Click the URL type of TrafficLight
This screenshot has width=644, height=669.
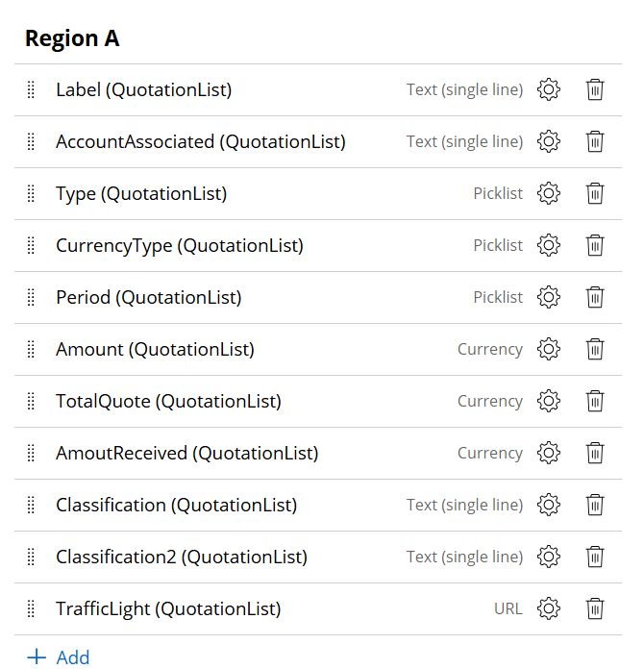pyautogui.click(x=508, y=608)
